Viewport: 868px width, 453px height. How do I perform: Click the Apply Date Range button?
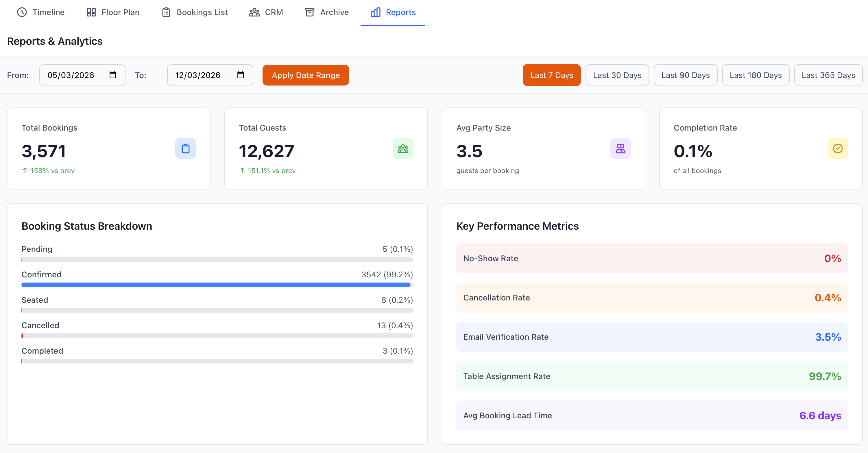[x=306, y=75]
